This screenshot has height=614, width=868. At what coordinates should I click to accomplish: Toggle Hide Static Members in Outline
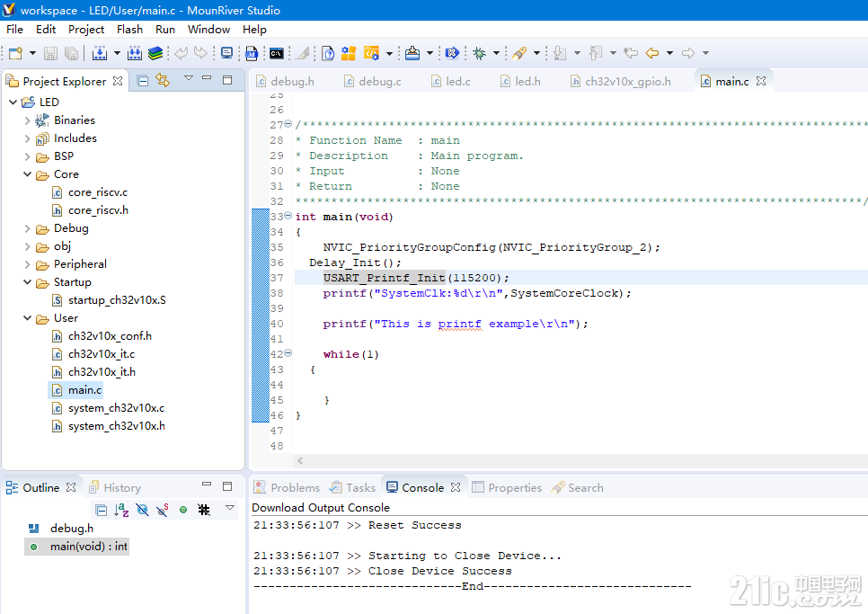click(x=163, y=510)
